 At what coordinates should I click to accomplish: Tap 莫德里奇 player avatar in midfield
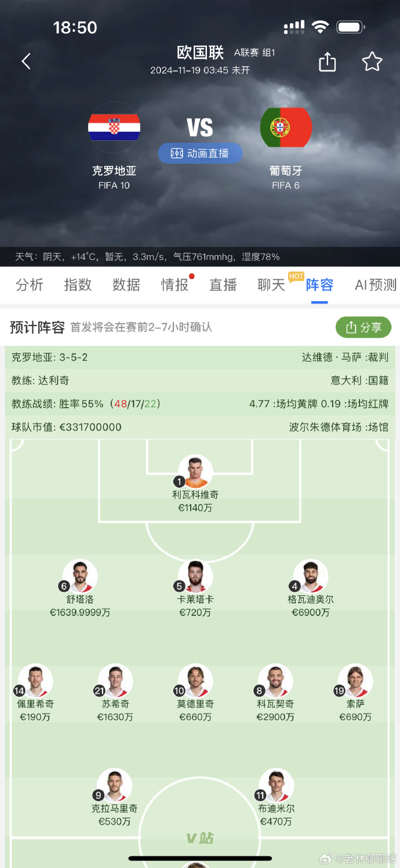point(195,682)
